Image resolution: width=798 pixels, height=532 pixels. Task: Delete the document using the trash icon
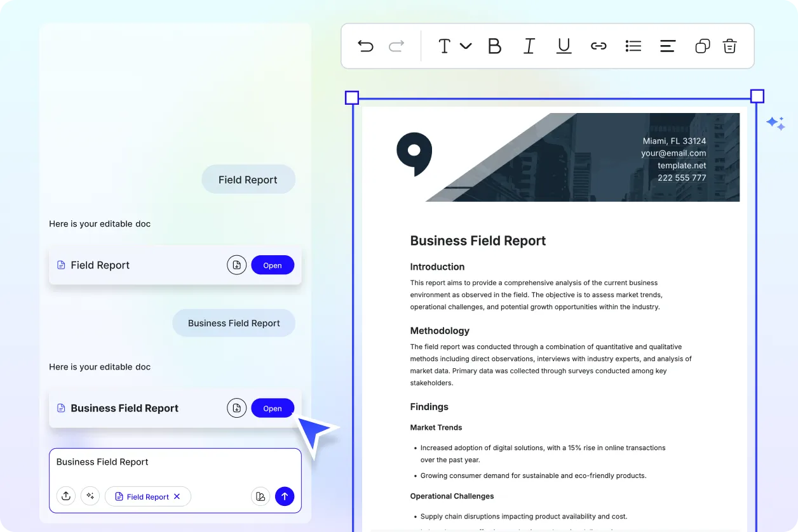tap(729, 46)
